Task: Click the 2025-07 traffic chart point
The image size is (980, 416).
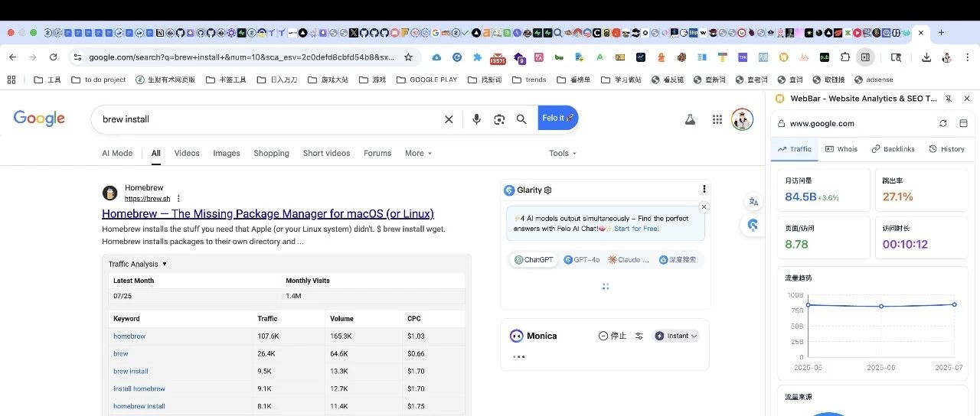Action: 954,304
